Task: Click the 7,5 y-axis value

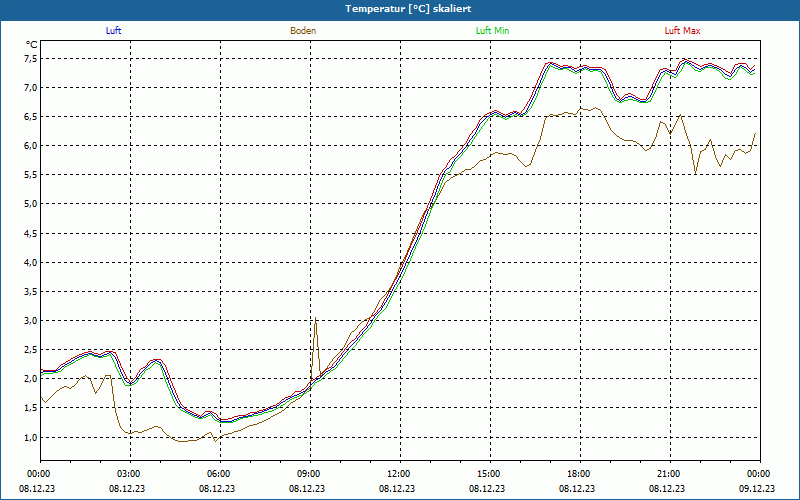Action: 31,59
